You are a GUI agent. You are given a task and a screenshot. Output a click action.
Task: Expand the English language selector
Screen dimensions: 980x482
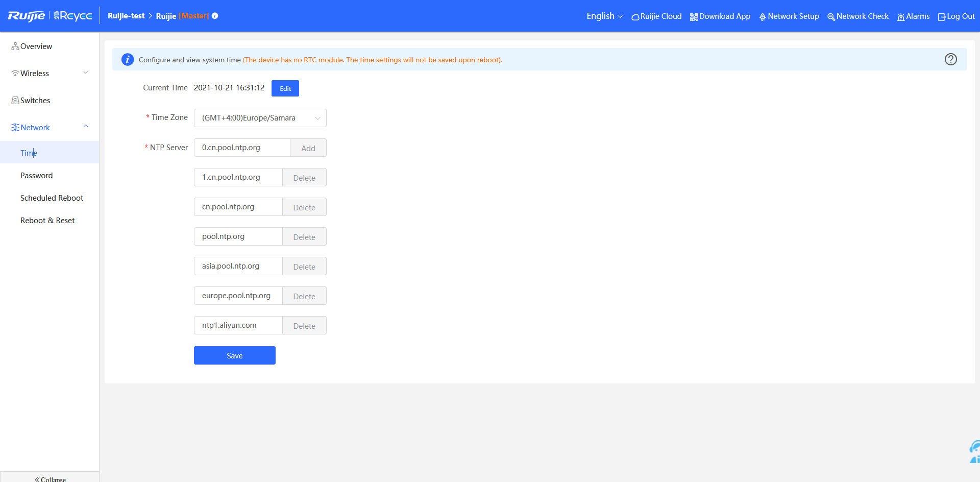604,16
